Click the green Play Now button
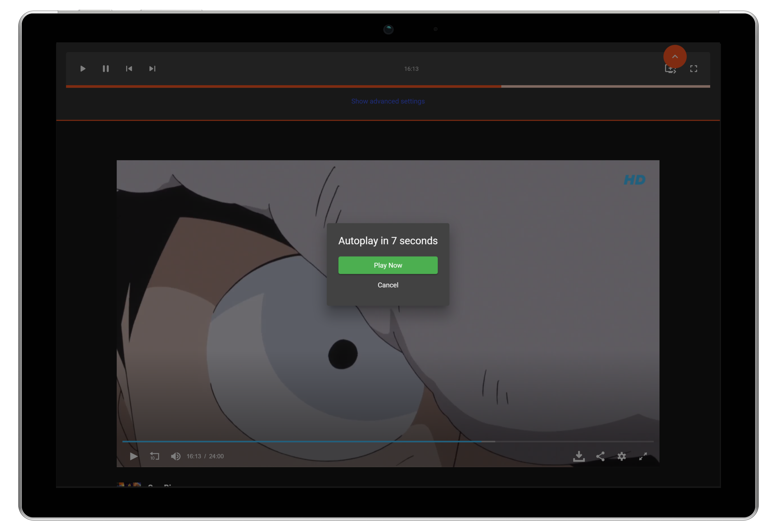Viewport: 777px width, 532px height. pos(388,265)
